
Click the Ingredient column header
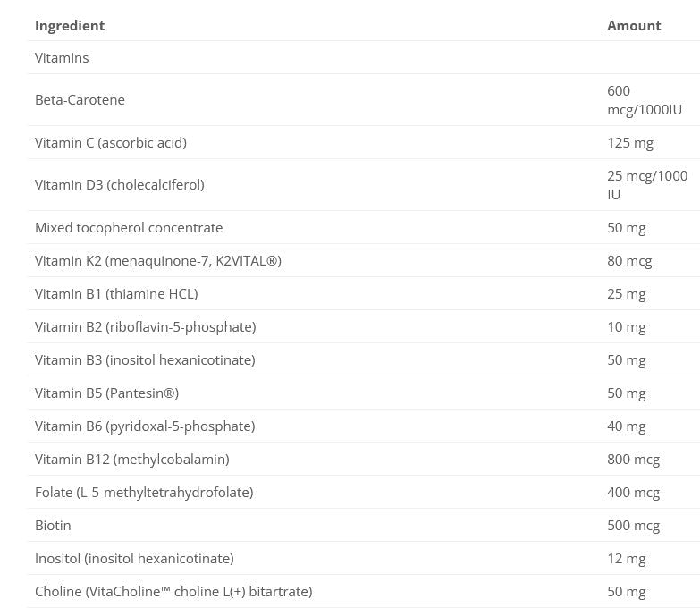[x=70, y=25]
